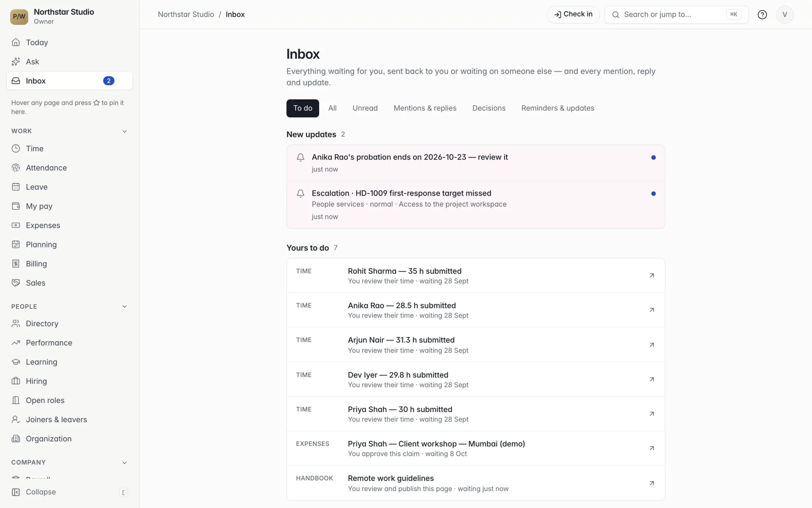Click the Time clock icon in the sidebar
Viewport: 812px width, 508px height.
[x=16, y=148]
